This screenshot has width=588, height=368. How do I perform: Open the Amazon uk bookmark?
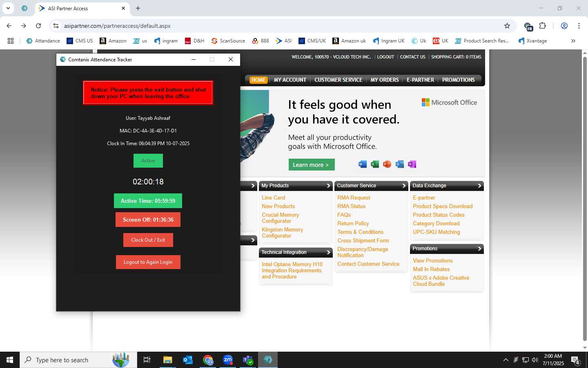click(349, 41)
